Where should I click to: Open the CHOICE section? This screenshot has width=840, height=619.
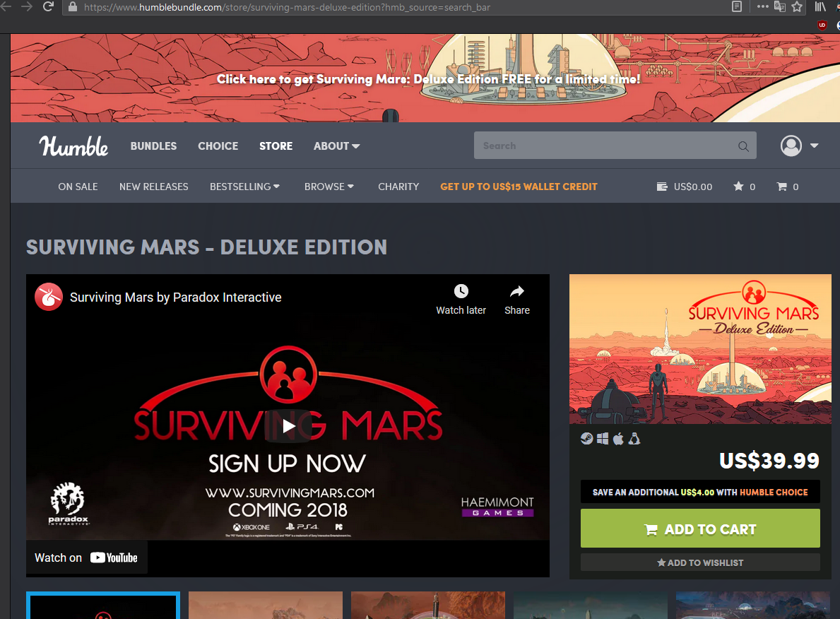pos(218,146)
